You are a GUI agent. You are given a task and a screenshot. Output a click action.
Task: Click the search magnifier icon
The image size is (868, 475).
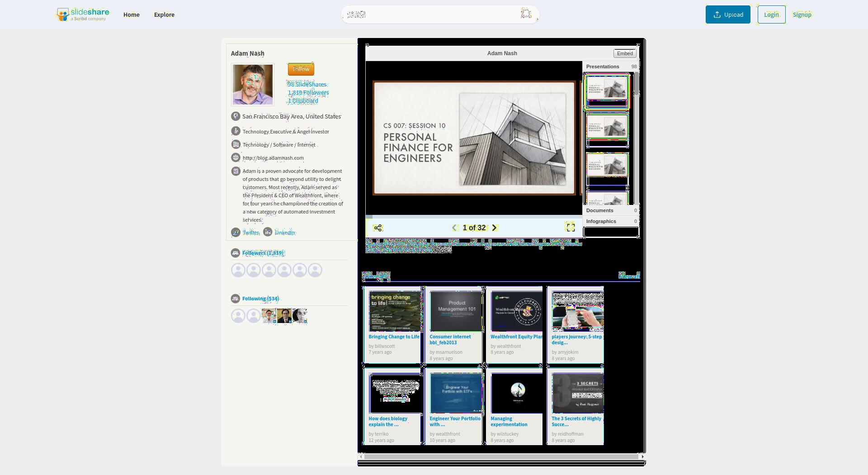526,14
